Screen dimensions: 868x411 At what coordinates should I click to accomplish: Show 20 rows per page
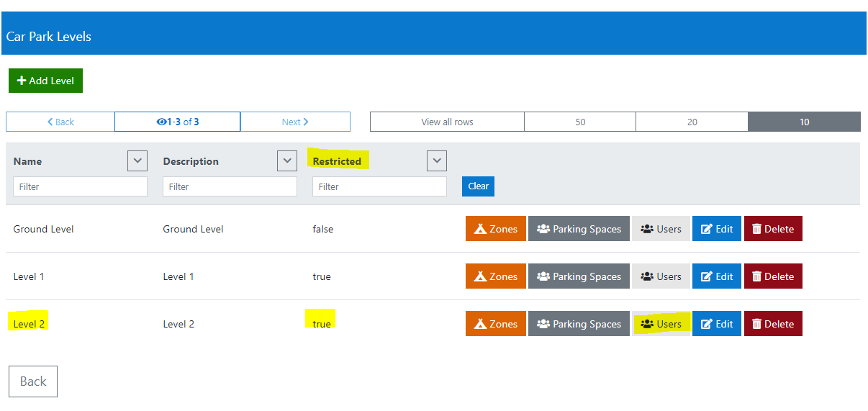click(692, 122)
